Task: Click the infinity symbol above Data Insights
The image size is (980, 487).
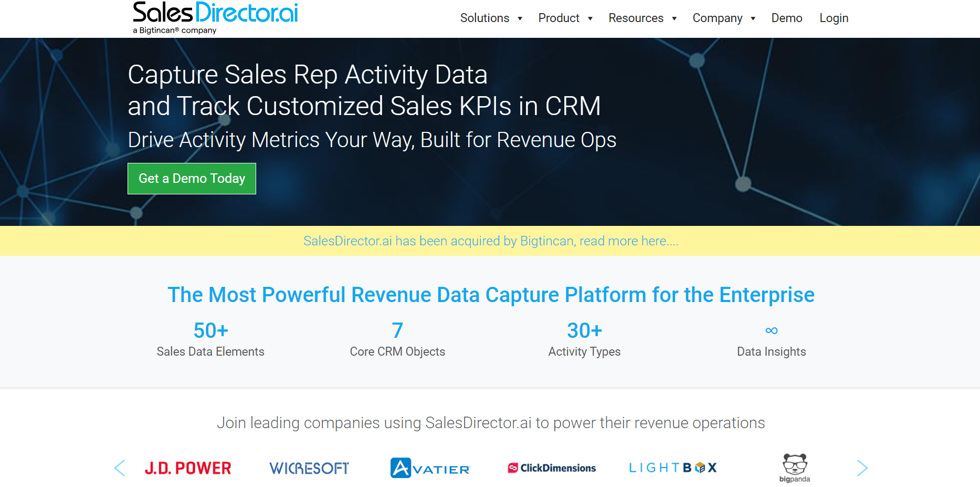Action: point(771,330)
